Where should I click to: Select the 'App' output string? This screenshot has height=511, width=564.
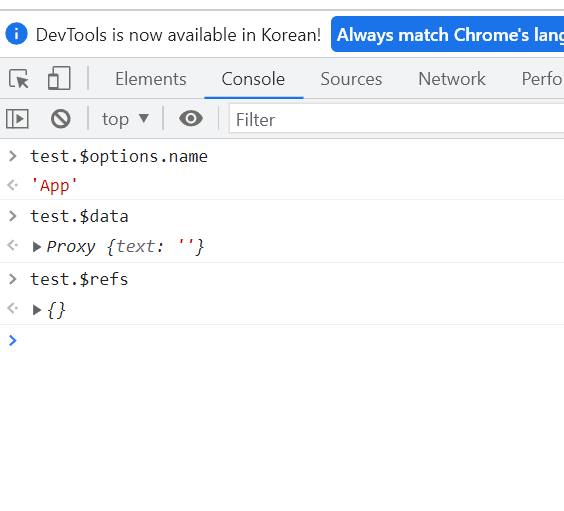(x=54, y=186)
